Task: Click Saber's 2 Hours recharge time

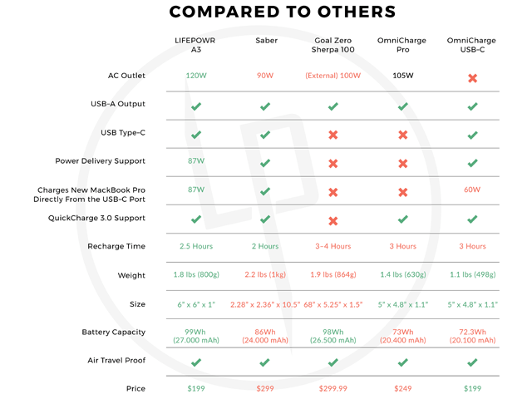Action: [265, 247]
